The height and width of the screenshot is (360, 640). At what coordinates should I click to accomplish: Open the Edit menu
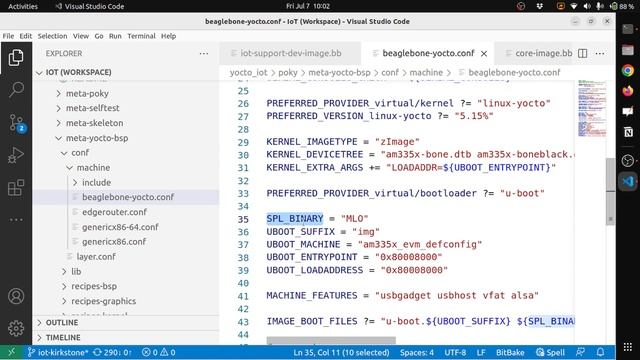(x=25, y=36)
